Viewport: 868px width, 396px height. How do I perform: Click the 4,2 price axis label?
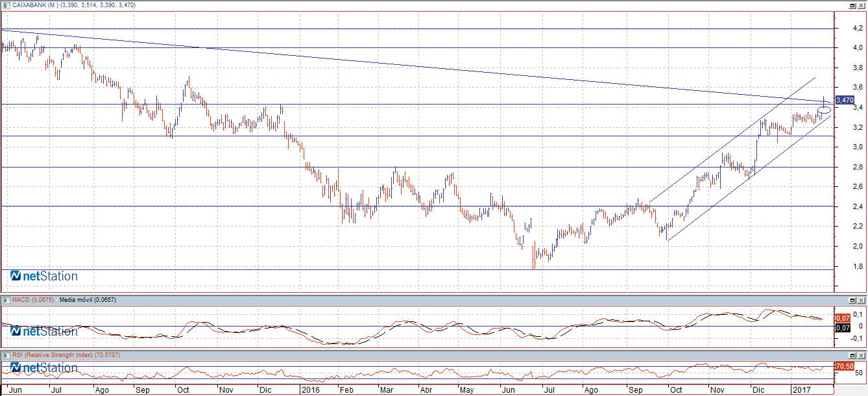858,29
